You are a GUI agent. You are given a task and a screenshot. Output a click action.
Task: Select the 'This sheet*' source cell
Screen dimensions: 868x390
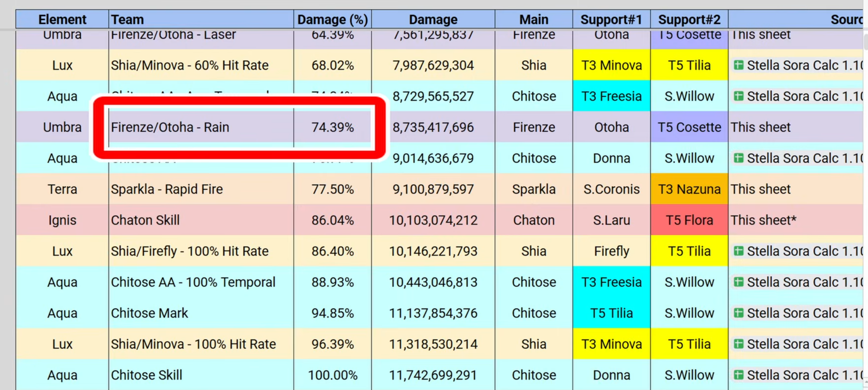pyautogui.click(x=796, y=220)
